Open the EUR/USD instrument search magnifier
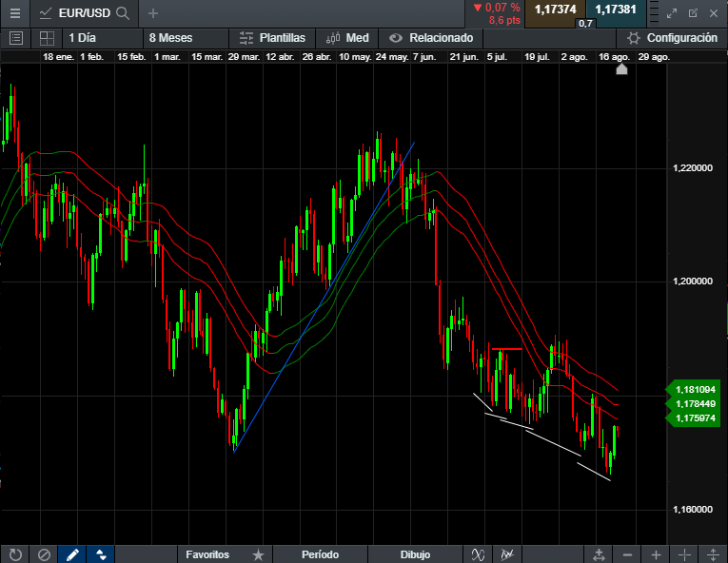The width and height of the screenshot is (728, 563). pos(123,13)
